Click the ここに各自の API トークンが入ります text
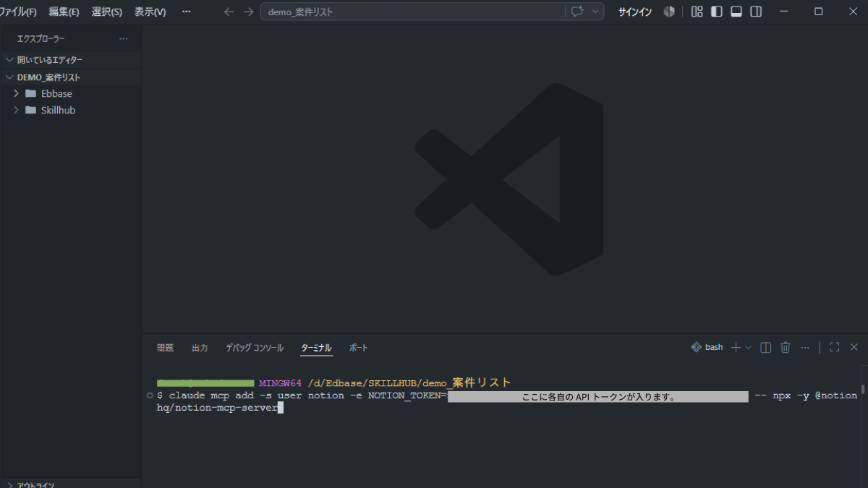Screen dimensions: 868x488 click(x=598, y=396)
